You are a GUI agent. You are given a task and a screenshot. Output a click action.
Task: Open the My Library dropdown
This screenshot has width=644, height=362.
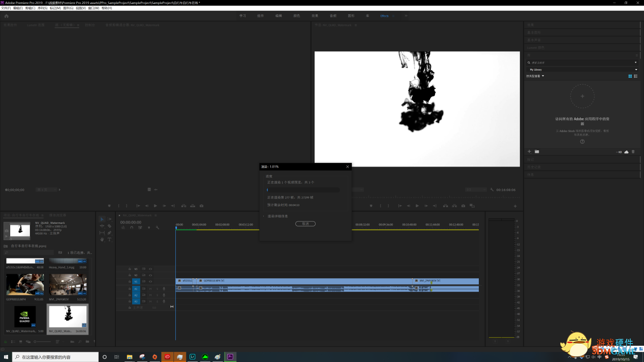pos(582,70)
